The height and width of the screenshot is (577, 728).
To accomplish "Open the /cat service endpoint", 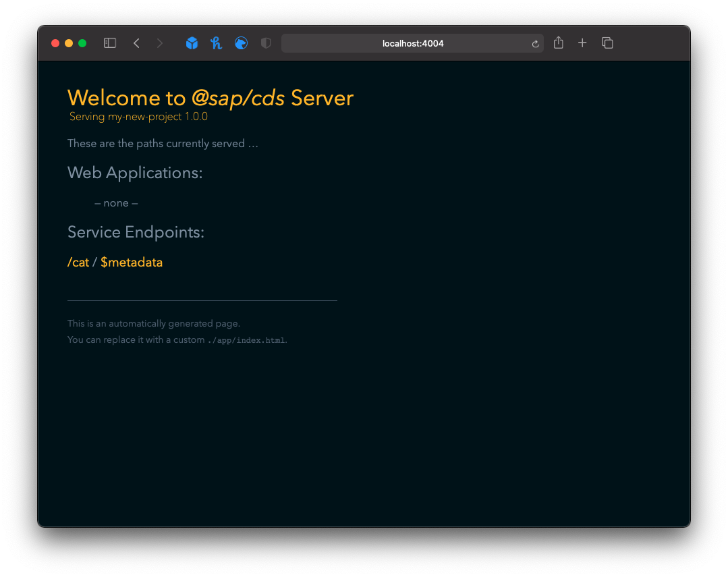I will click(x=78, y=263).
